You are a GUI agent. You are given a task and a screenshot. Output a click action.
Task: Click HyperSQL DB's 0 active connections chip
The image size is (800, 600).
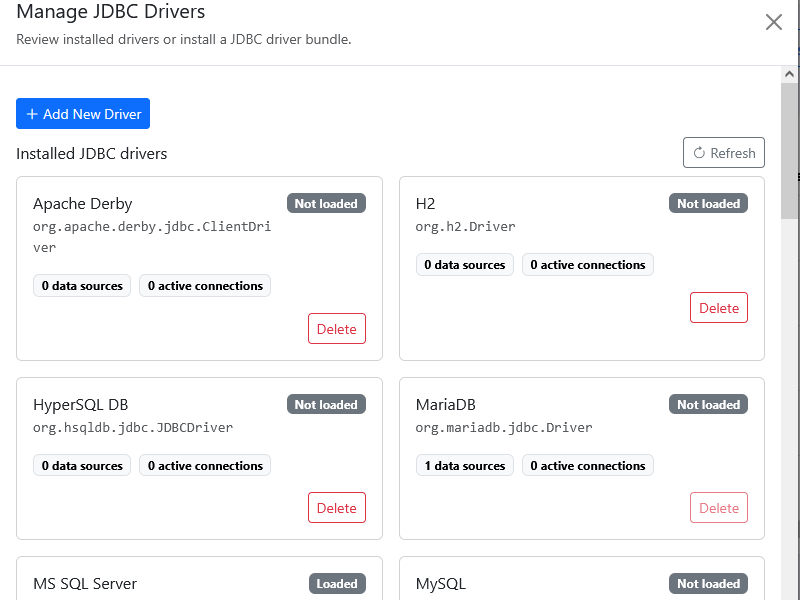tap(205, 465)
